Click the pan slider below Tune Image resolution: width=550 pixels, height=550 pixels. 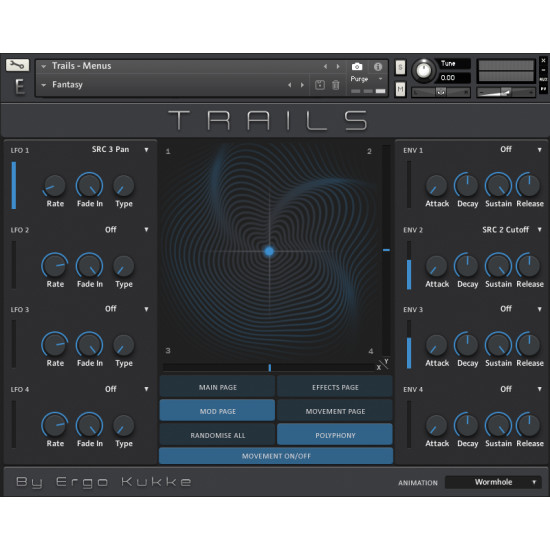tap(441, 92)
